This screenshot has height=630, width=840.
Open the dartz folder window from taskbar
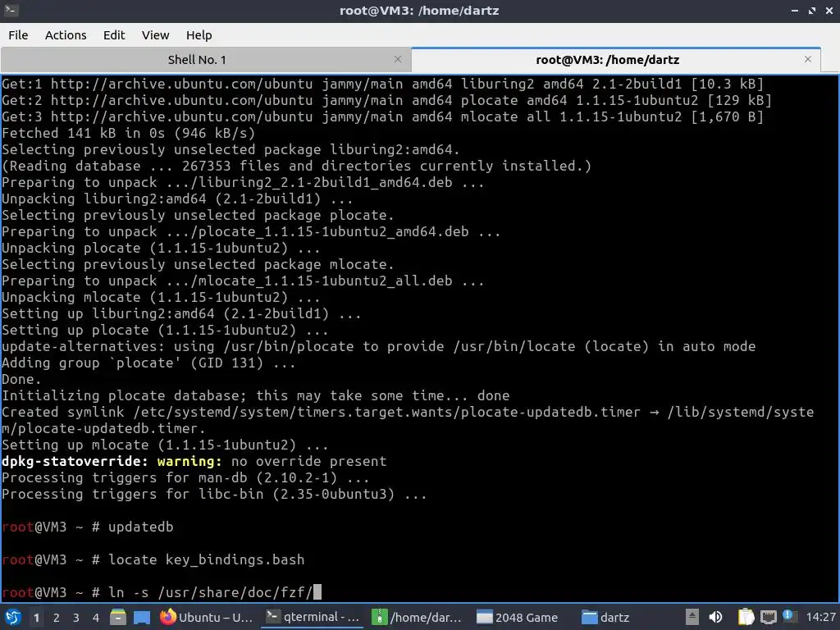click(x=605, y=617)
